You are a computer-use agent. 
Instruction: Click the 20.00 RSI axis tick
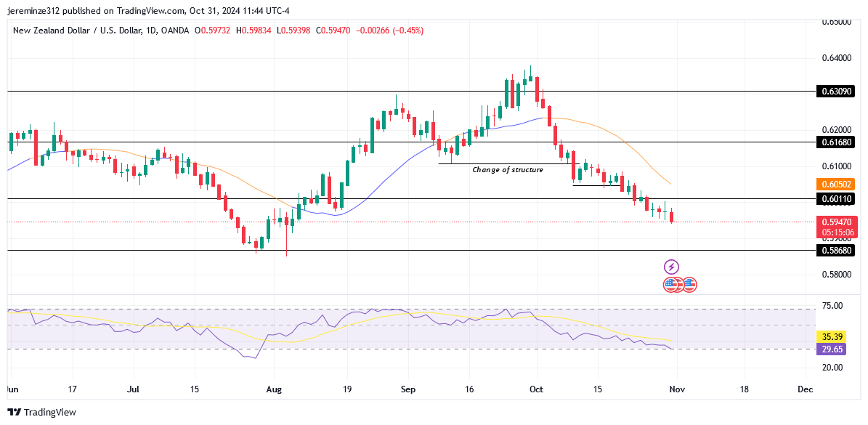832,368
